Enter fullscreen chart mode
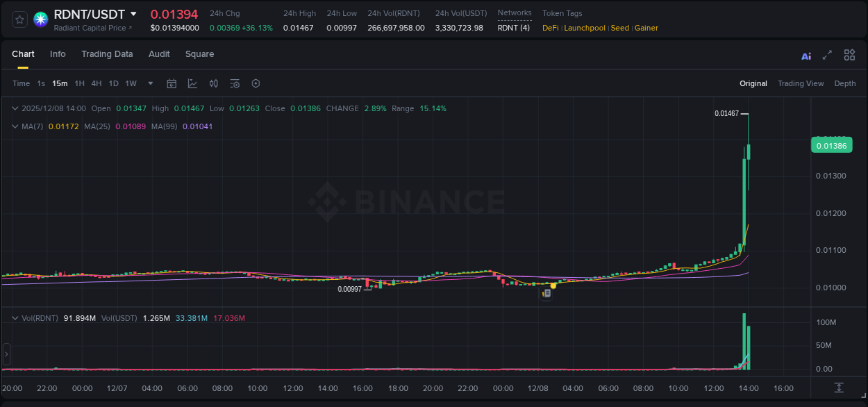This screenshot has height=407, width=868. 827,55
